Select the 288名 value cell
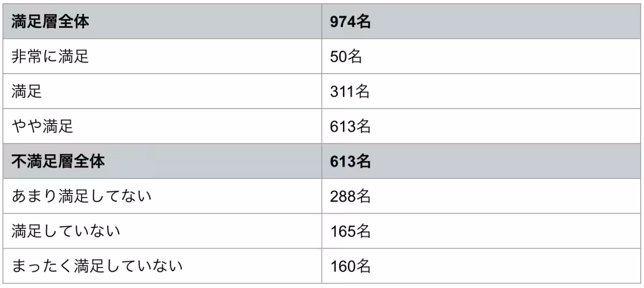The width and height of the screenshot is (644, 288). click(350, 196)
